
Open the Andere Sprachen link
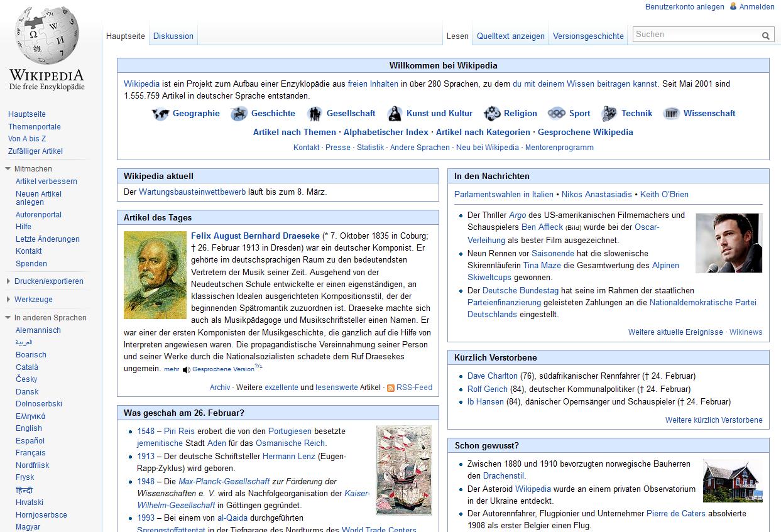tap(420, 148)
